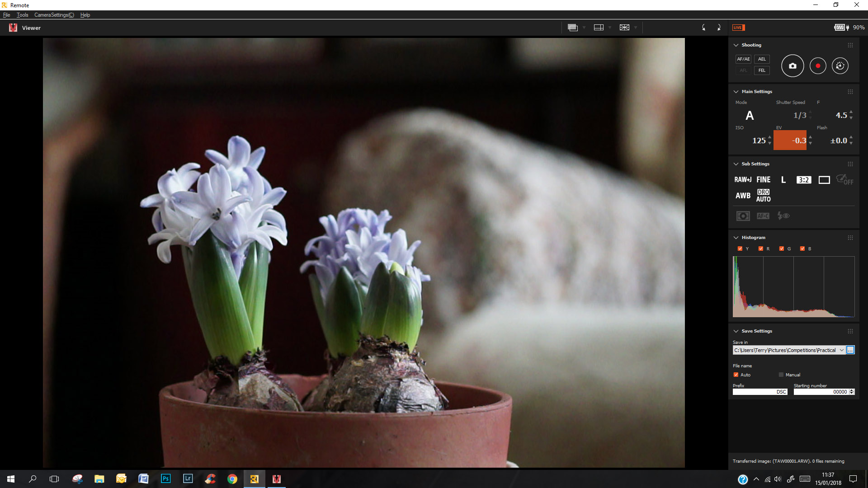Click the Prefix input field
The height and width of the screenshot is (488, 868).
pos(760,392)
